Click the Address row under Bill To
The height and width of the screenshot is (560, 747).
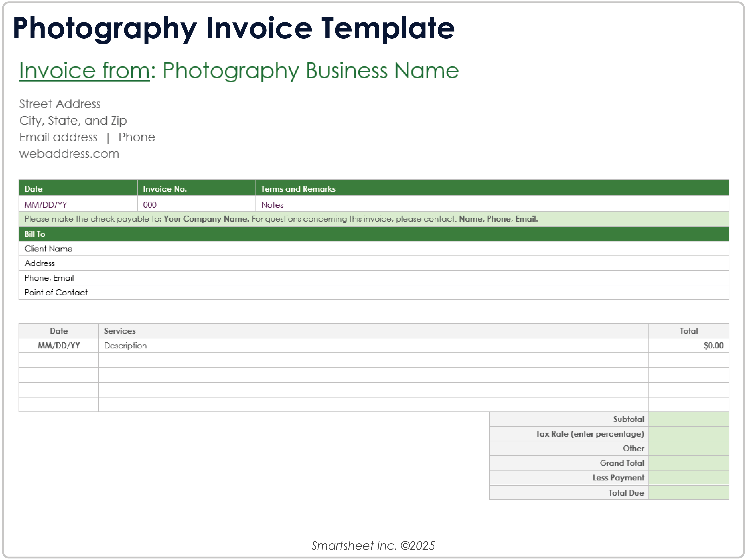tap(135, 263)
